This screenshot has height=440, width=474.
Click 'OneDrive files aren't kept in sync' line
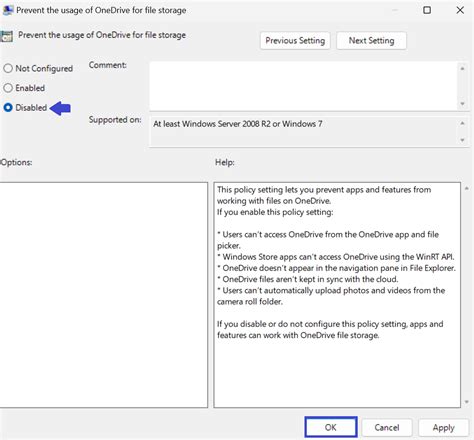[x=308, y=279]
